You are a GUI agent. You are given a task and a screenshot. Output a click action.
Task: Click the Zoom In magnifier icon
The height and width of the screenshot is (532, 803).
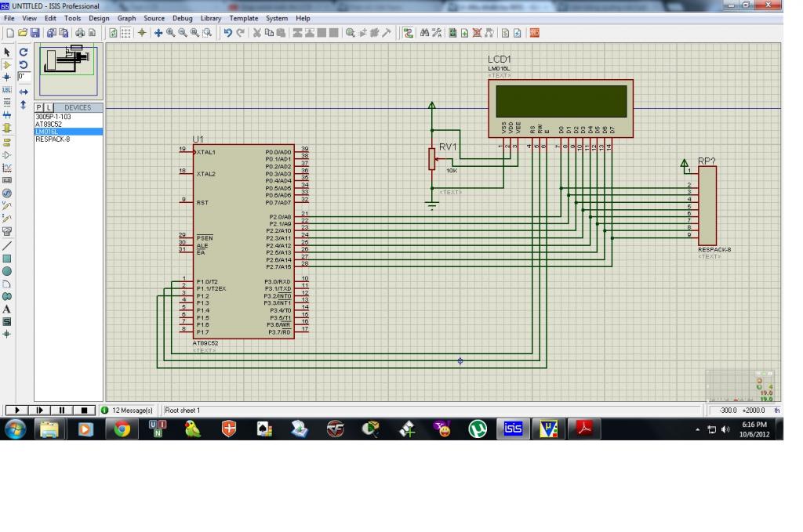pyautogui.click(x=170, y=33)
